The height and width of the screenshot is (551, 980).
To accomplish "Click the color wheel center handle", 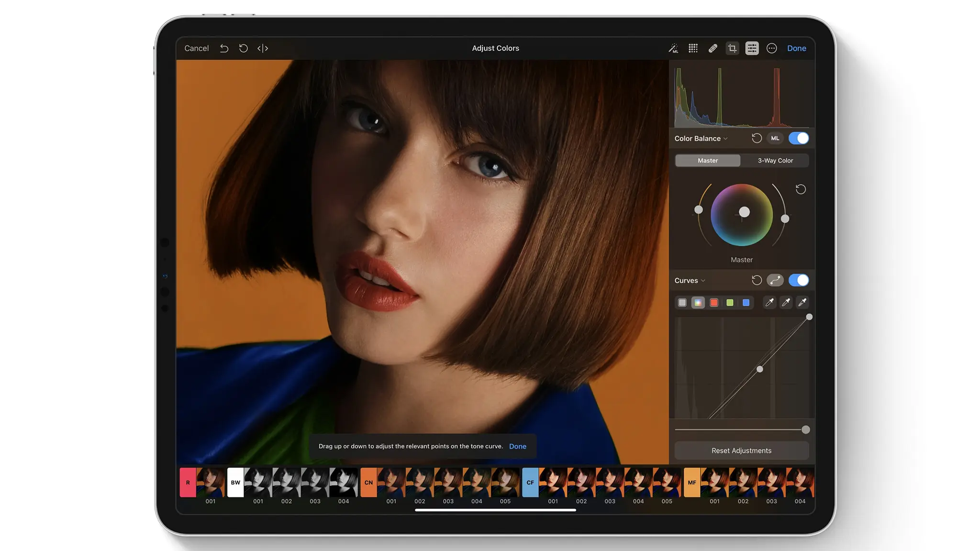I will (744, 212).
